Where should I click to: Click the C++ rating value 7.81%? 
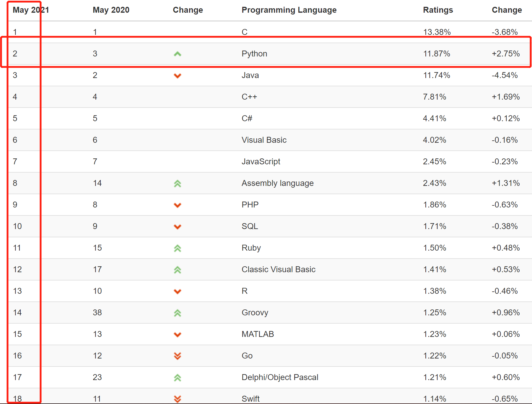point(434,97)
